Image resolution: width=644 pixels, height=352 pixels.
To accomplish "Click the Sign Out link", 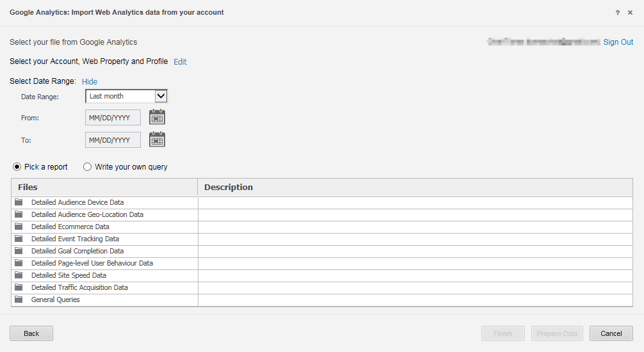I will (x=618, y=42).
